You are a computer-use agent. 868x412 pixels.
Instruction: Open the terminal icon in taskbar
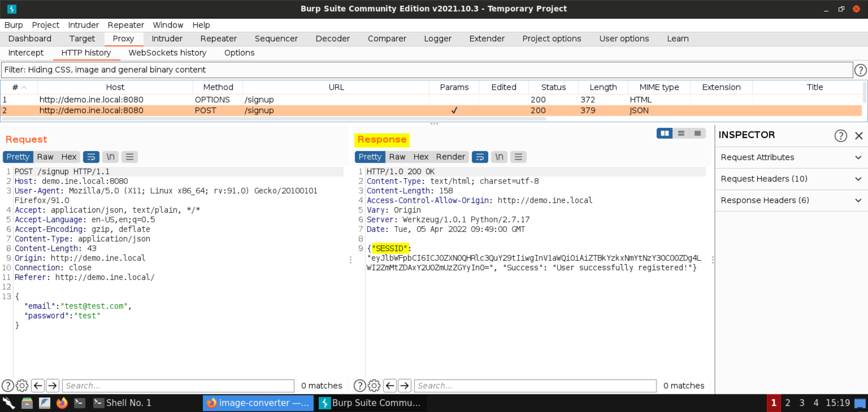coord(80,403)
